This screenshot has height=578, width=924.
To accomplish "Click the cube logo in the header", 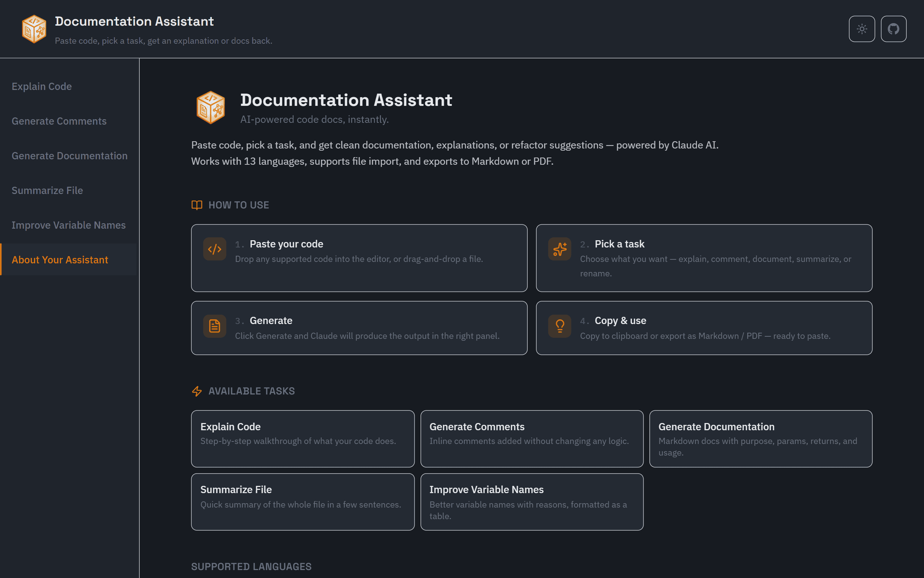I will point(34,29).
